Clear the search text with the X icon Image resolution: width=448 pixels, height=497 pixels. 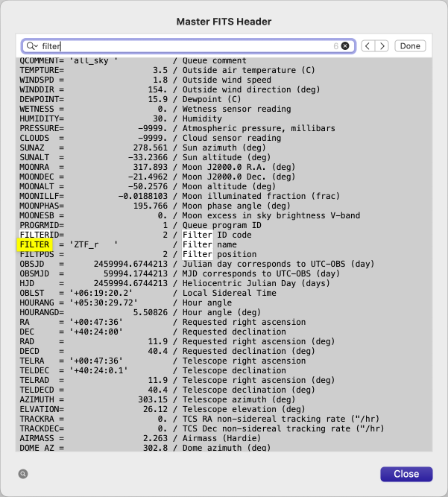click(x=345, y=46)
